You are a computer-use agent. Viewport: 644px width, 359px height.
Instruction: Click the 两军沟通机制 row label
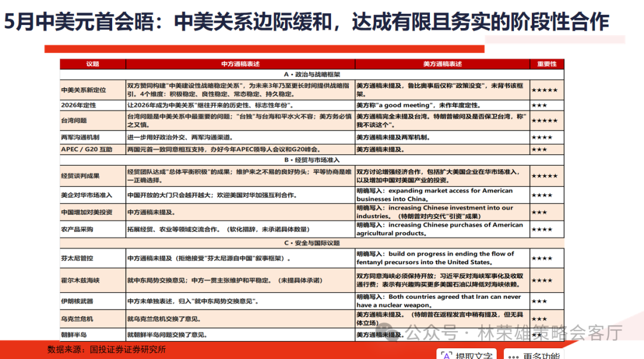pyautogui.click(x=80, y=137)
